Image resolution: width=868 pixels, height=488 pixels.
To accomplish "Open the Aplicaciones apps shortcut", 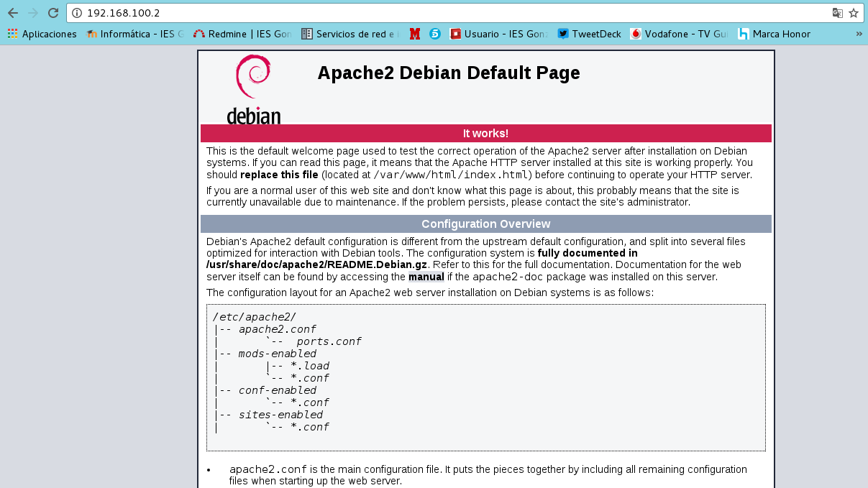I will click(42, 34).
